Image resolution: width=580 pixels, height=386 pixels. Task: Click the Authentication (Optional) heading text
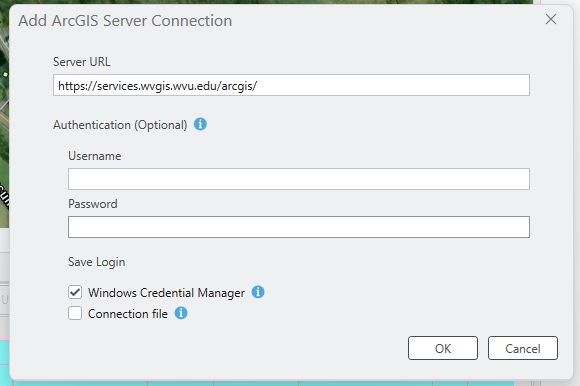[120, 125]
